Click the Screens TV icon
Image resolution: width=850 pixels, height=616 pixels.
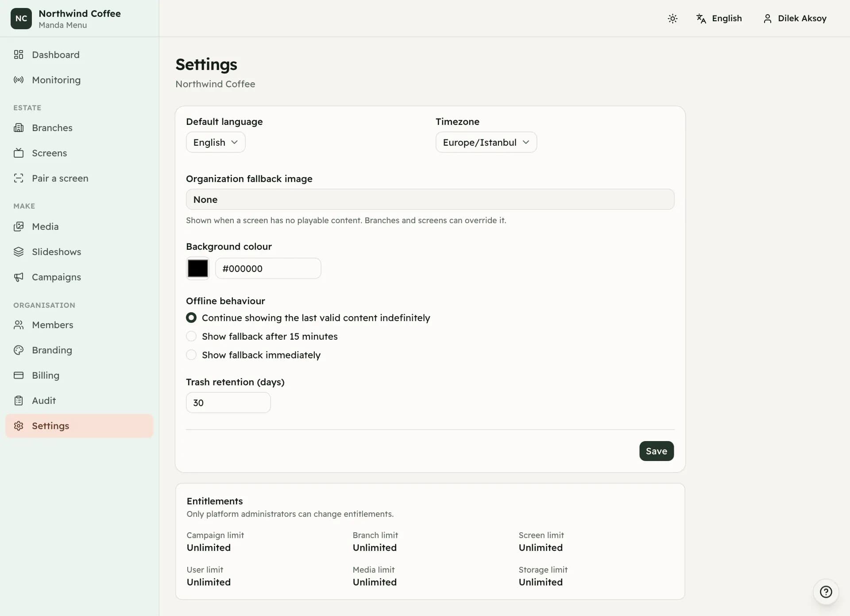tap(19, 153)
